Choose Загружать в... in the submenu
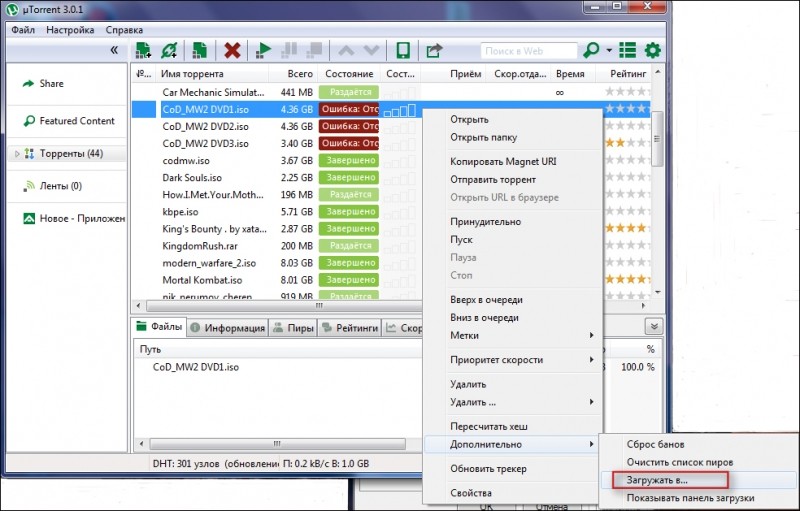The height and width of the screenshot is (511, 800). click(657, 480)
